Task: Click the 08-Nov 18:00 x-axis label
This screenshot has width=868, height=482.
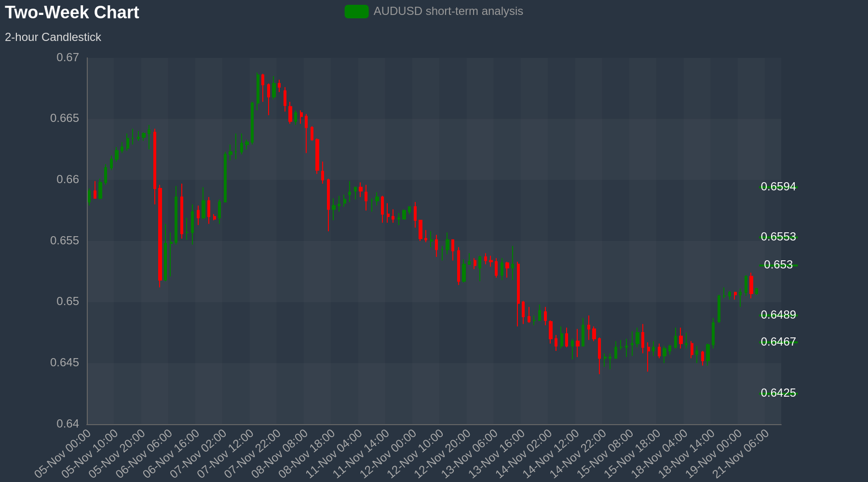Action: click(307, 454)
